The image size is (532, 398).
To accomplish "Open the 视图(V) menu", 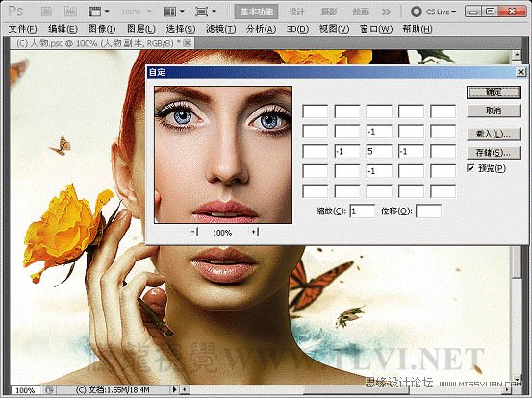I will tap(334, 29).
